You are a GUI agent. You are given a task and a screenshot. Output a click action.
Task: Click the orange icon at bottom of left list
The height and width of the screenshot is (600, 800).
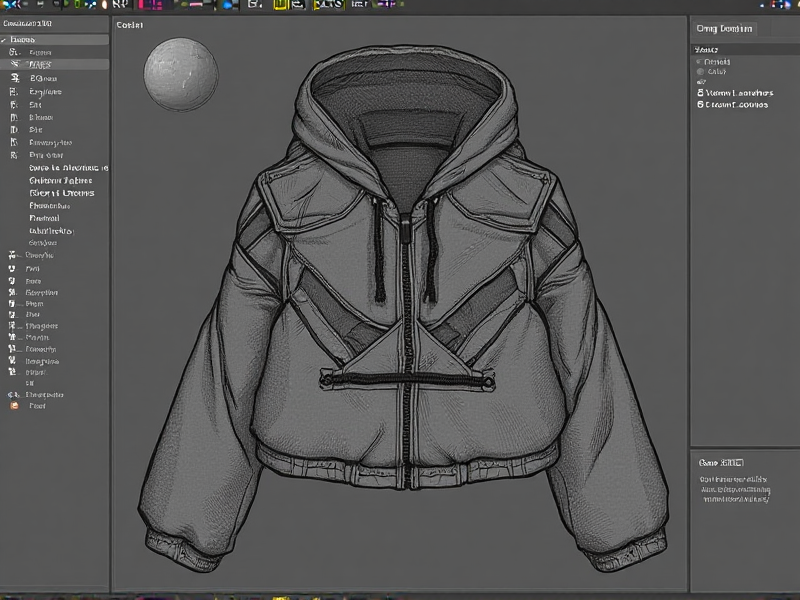coord(14,406)
